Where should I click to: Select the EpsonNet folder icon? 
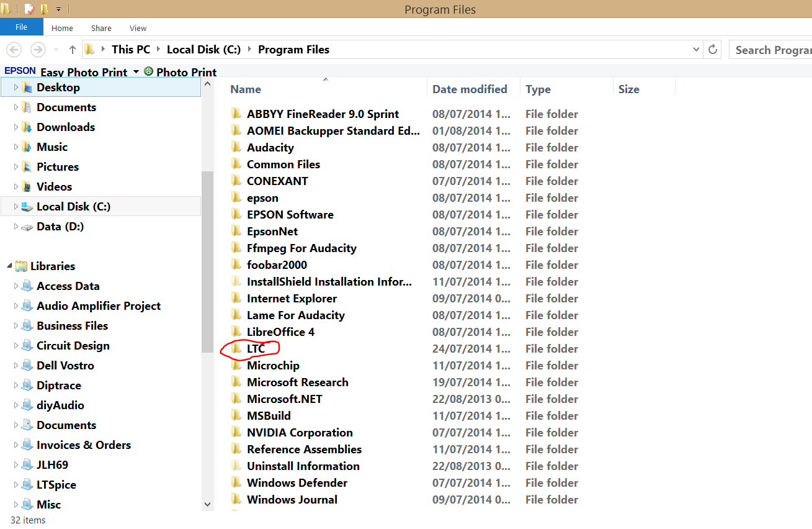pos(236,231)
